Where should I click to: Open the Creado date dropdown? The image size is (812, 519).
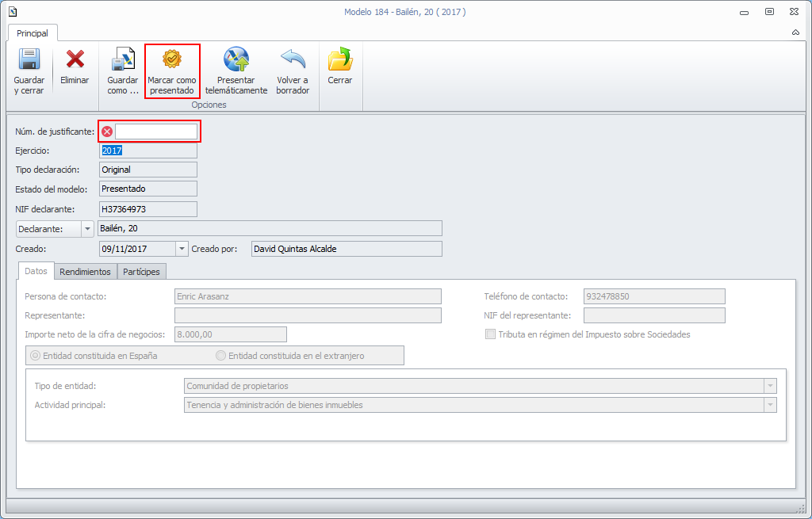pyautogui.click(x=182, y=249)
